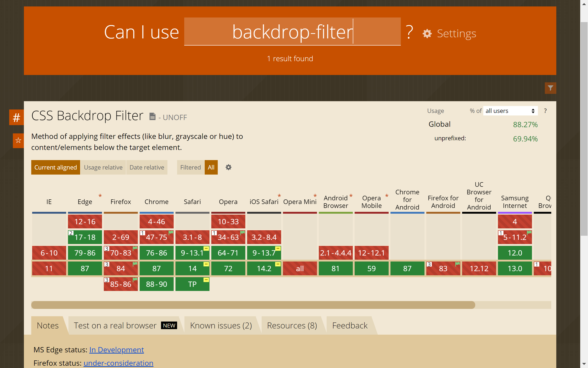Open table settings gear next to All

[x=228, y=167]
